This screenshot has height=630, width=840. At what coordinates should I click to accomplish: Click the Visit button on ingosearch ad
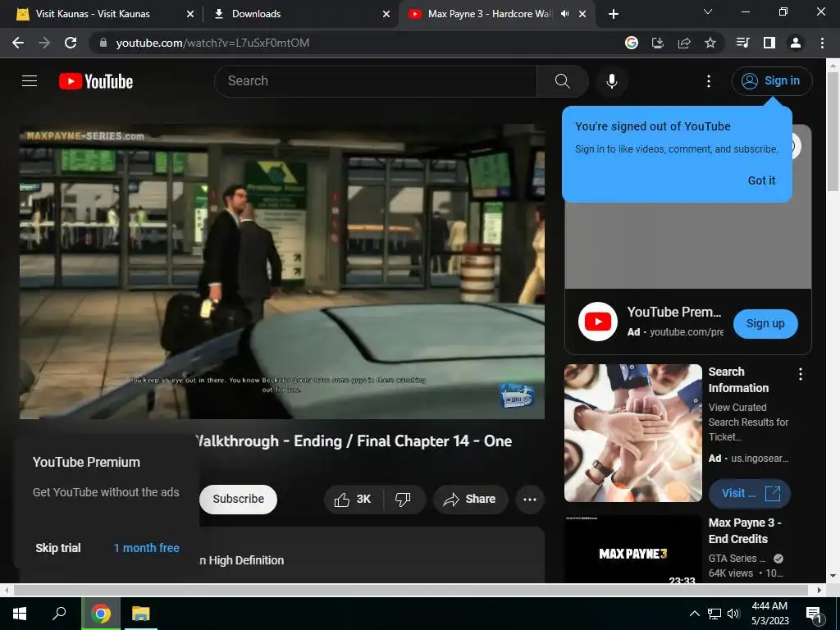click(750, 493)
